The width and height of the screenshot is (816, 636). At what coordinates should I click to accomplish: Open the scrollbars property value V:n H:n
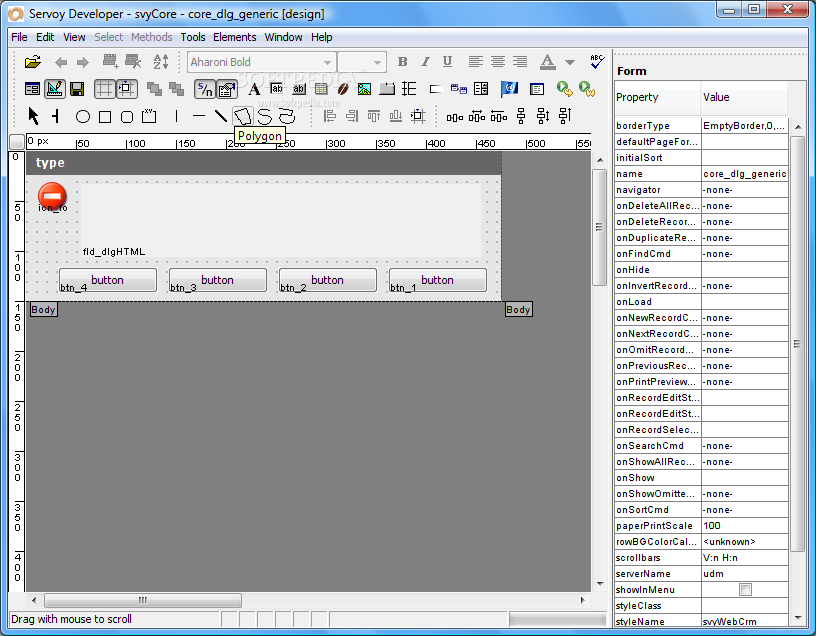click(x=744, y=557)
